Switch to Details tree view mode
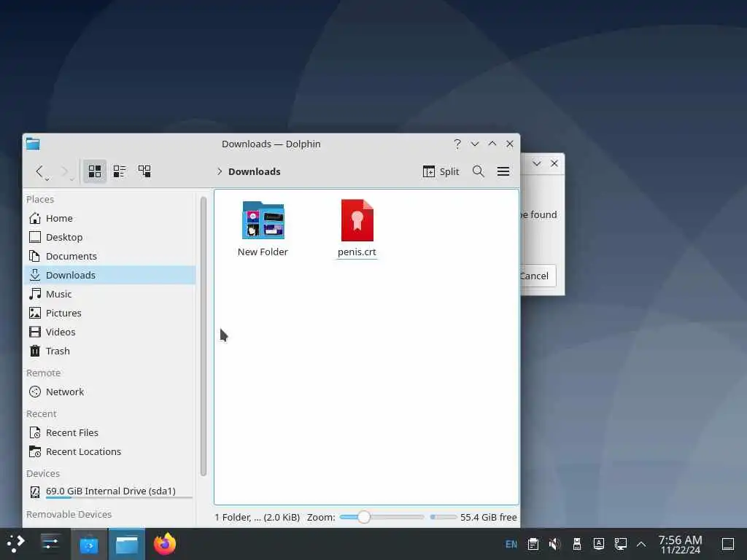The width and height of the screenshot is (747, 560). point(144,171)
